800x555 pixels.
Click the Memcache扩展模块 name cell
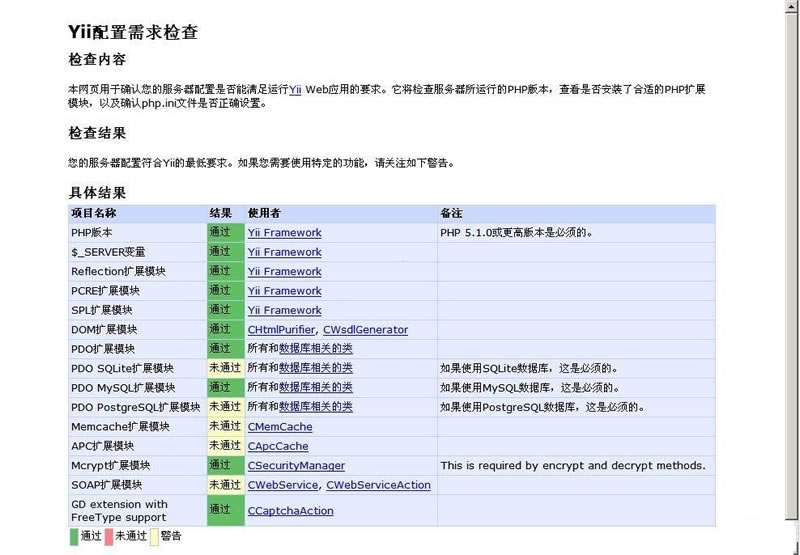[x=137, y=426]
